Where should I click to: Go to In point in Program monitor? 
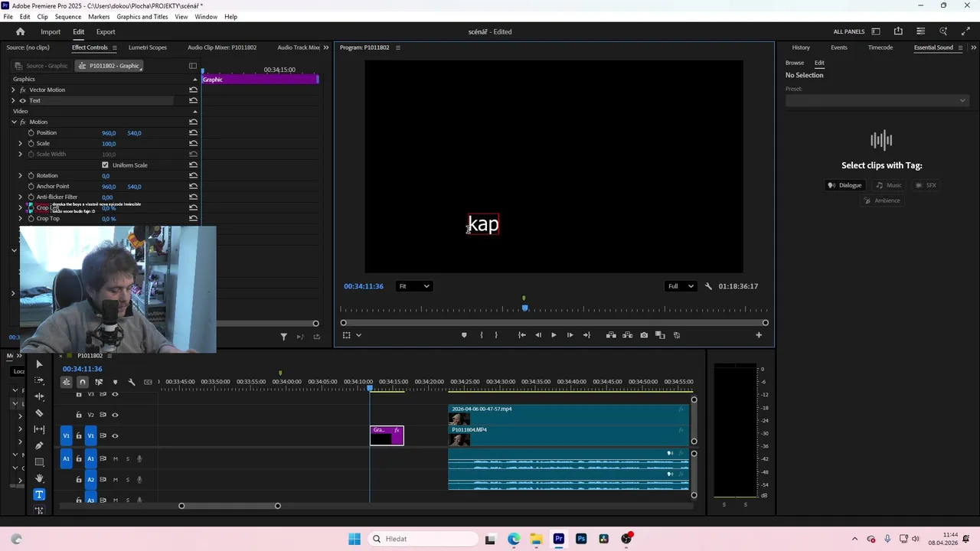[521, 335]
